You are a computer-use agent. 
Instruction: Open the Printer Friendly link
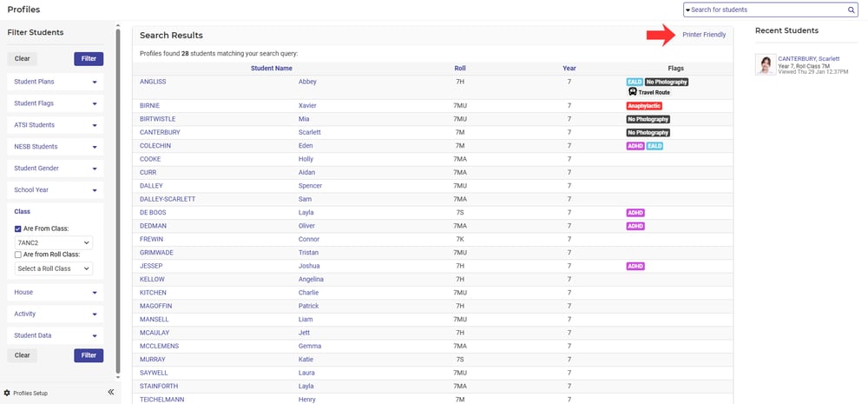point(704,35)
